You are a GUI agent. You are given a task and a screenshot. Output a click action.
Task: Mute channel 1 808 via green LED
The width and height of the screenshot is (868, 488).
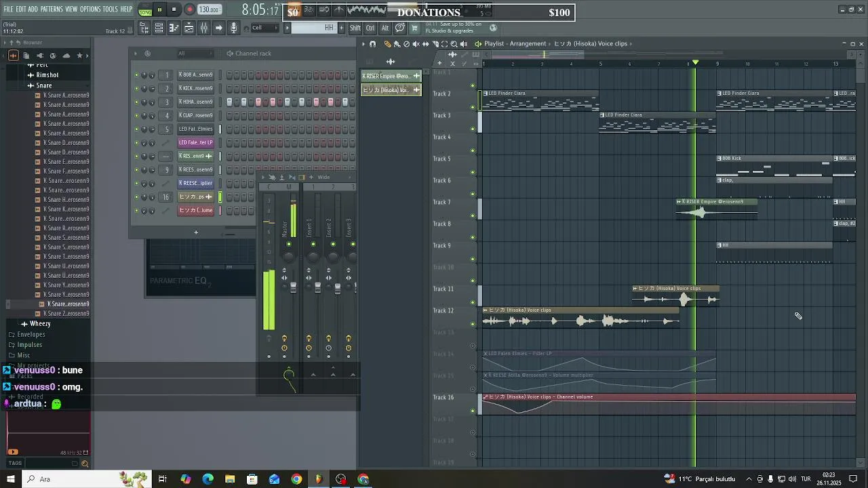(x=136, y=75)
